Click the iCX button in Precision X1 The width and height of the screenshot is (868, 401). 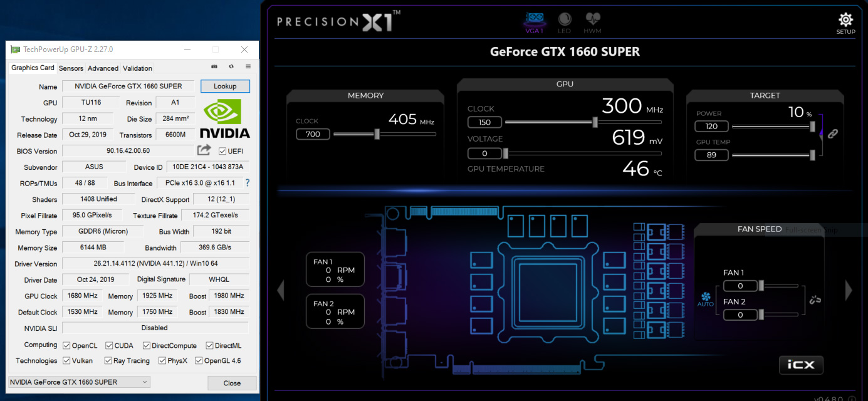coord(801,365)
